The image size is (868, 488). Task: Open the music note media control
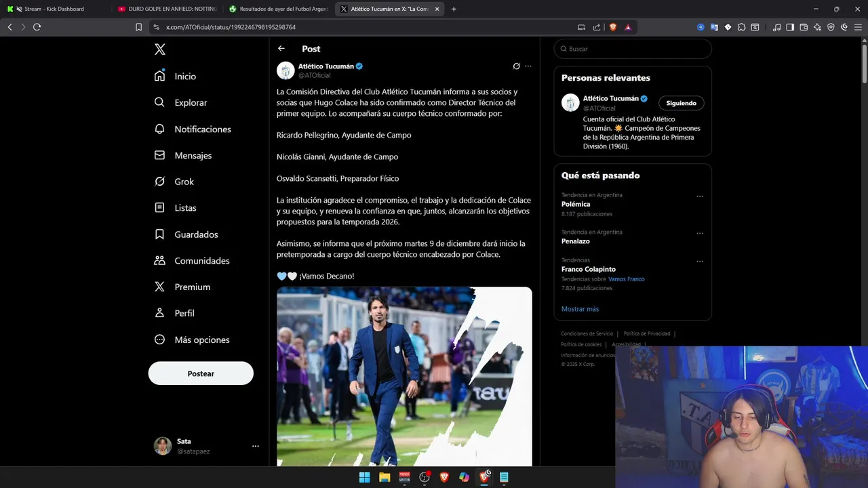pos(777,27)
